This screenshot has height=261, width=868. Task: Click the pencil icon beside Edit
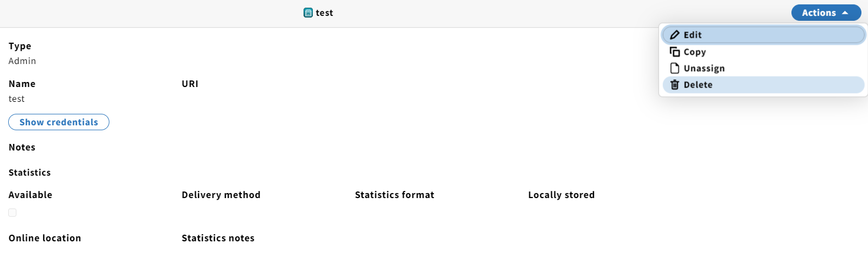(x=675, y=35)
